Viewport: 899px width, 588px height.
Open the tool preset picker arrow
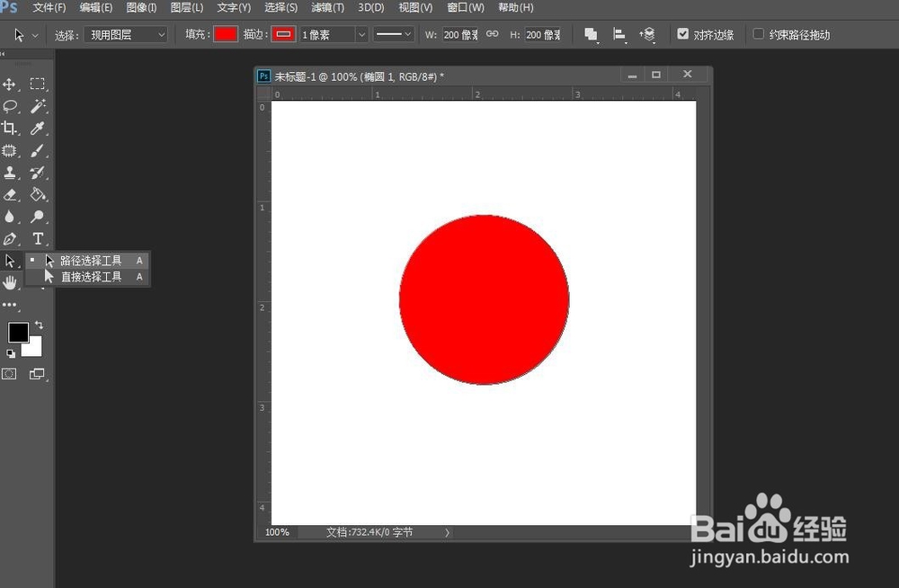point(35,35)
